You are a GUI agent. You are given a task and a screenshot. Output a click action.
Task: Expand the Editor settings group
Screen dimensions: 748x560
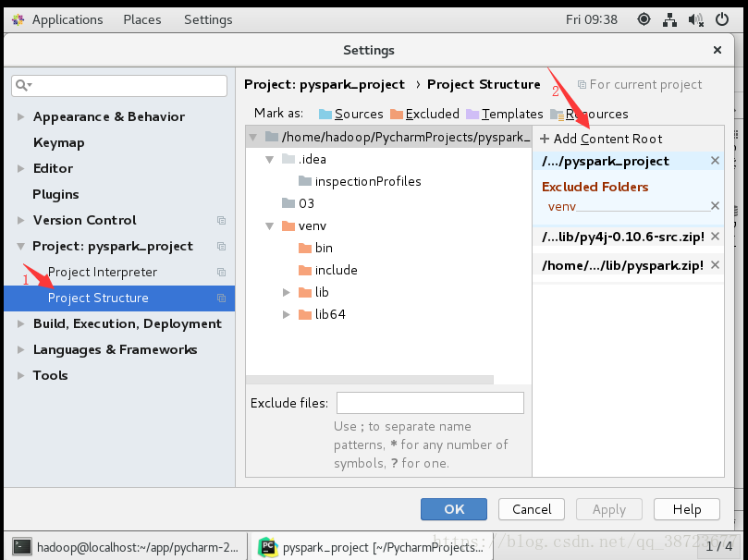click(x=20, y=168)
